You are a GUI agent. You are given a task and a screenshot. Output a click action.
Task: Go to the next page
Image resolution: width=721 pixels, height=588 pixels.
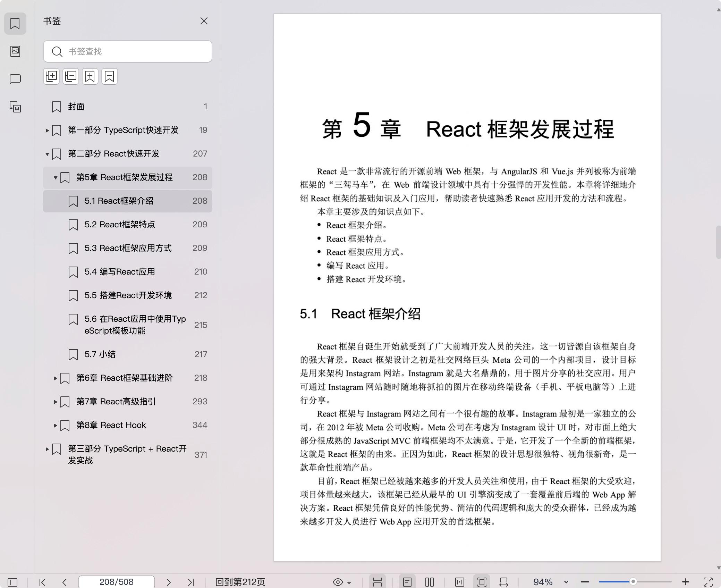(169, 582)
